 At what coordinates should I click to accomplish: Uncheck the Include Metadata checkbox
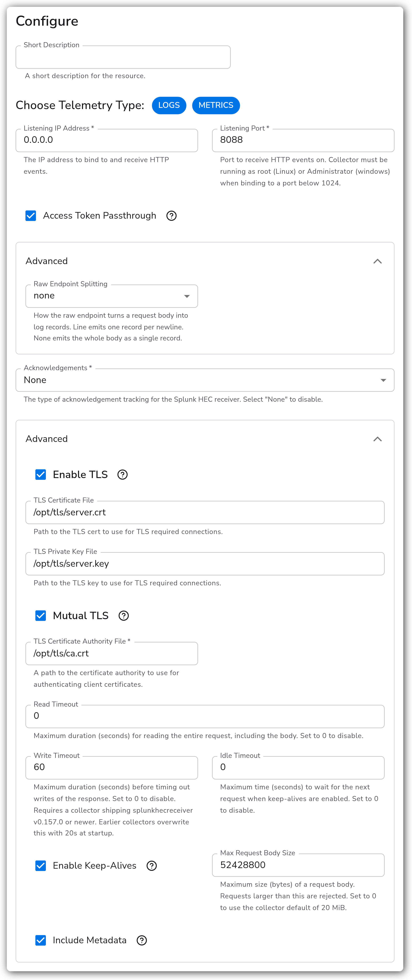point(41,940)
